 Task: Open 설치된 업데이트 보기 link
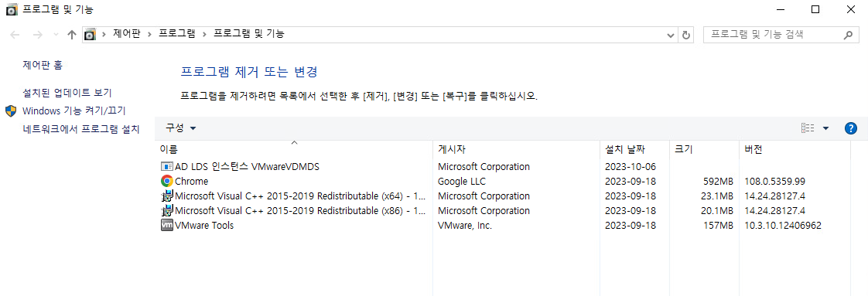point(67,92)
